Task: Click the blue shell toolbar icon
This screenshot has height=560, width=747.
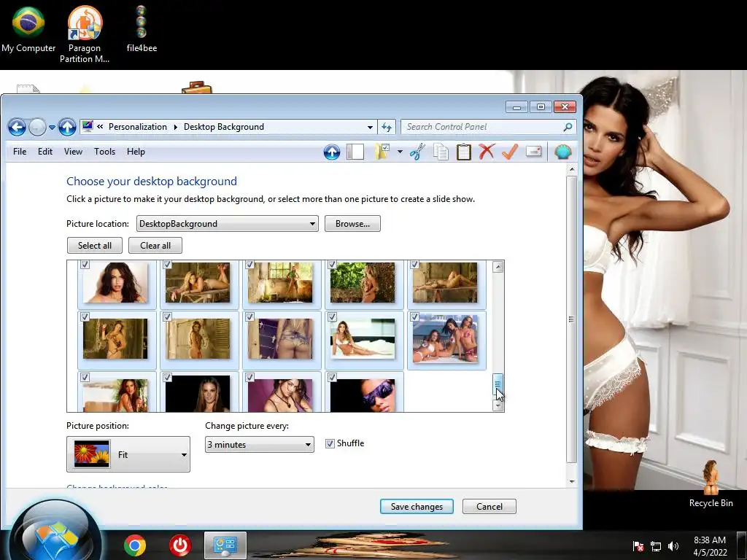Action: [x=563, y=152]
